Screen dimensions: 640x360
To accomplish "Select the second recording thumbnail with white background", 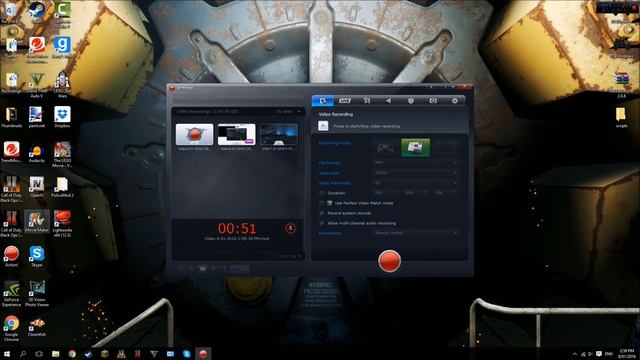I will coord(237,135).
